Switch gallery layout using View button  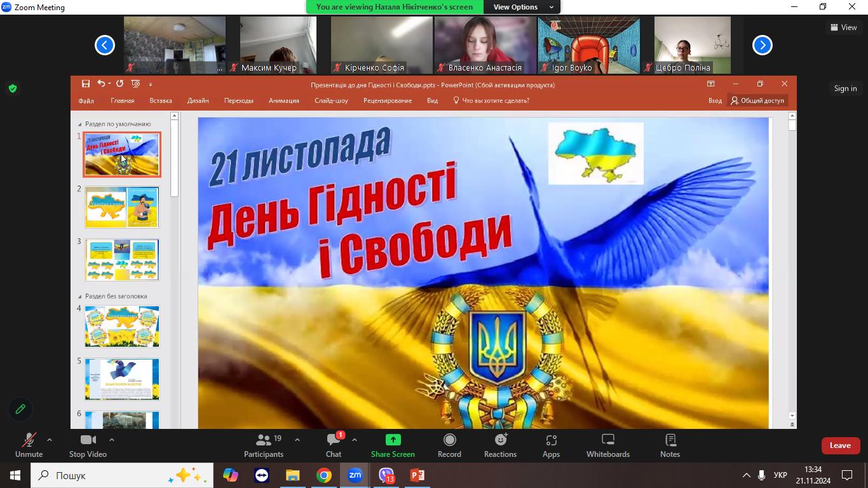[843, 27]
